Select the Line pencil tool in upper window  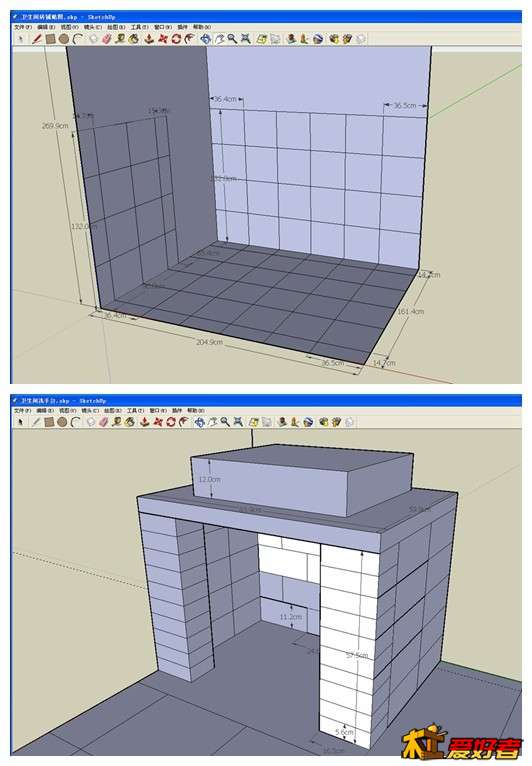pyautogui.click(x=36, y=39)
